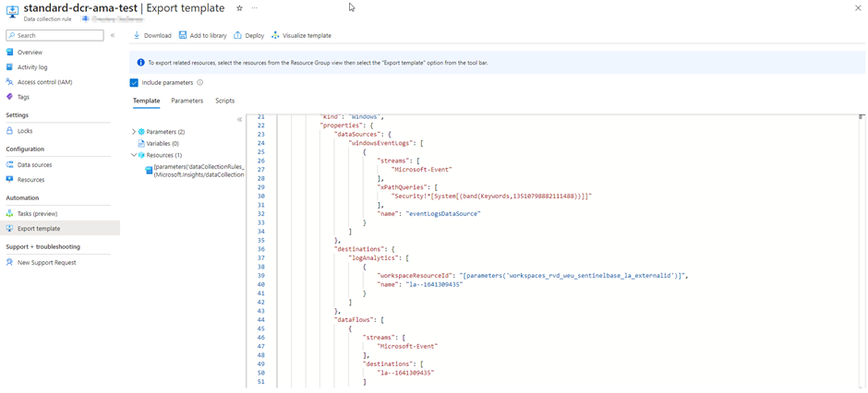This screenshot has width=868, height=393.
Task: Switch to the Parameters tab
Action: coord(187,101)
